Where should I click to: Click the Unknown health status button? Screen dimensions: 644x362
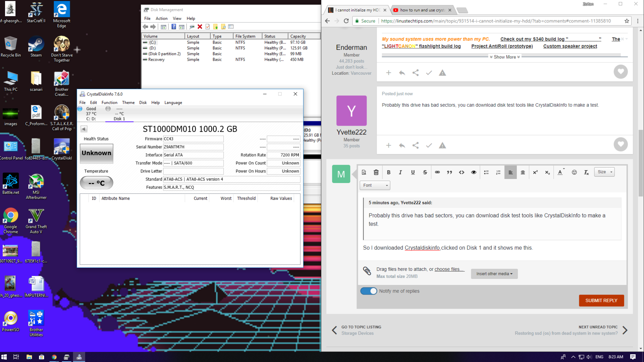coord(97,153)
